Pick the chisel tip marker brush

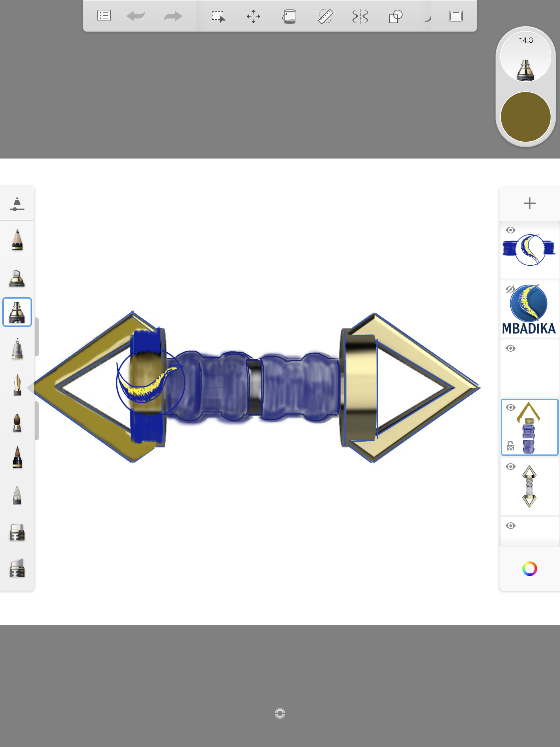17,278
